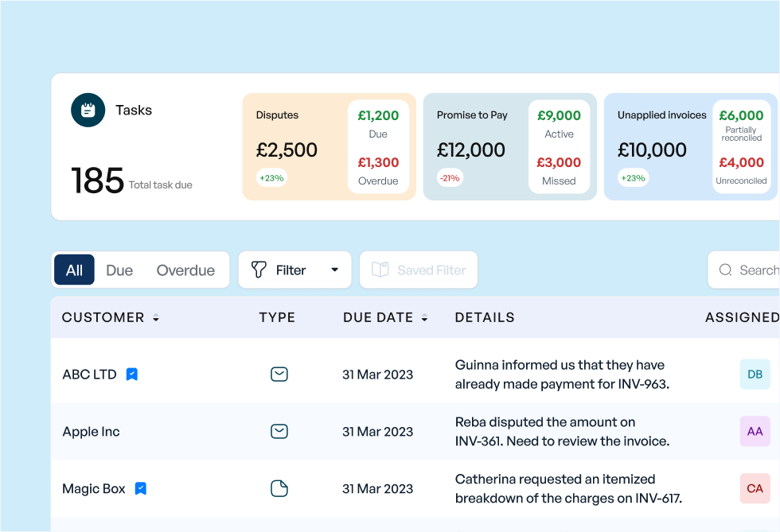Viewport: 780px width, 532px height.
Task: Click the document icon on Magic Box row
Action: (279, 488)
